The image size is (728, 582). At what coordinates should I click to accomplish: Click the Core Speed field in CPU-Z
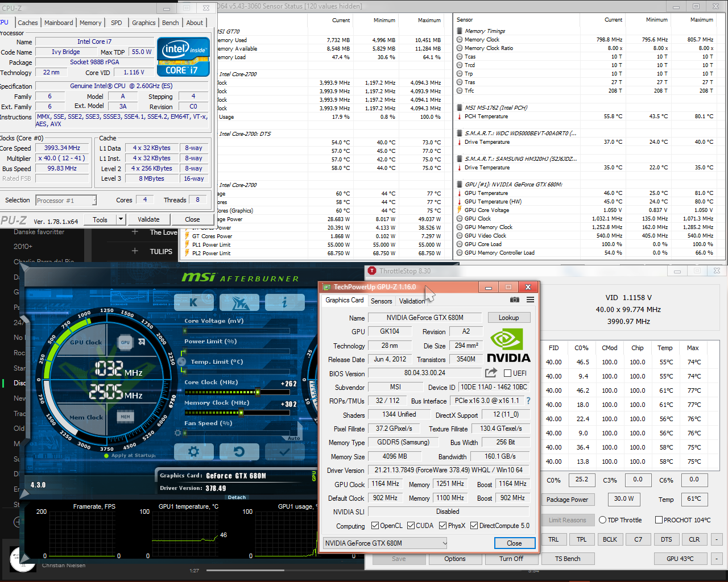point(62,148)
